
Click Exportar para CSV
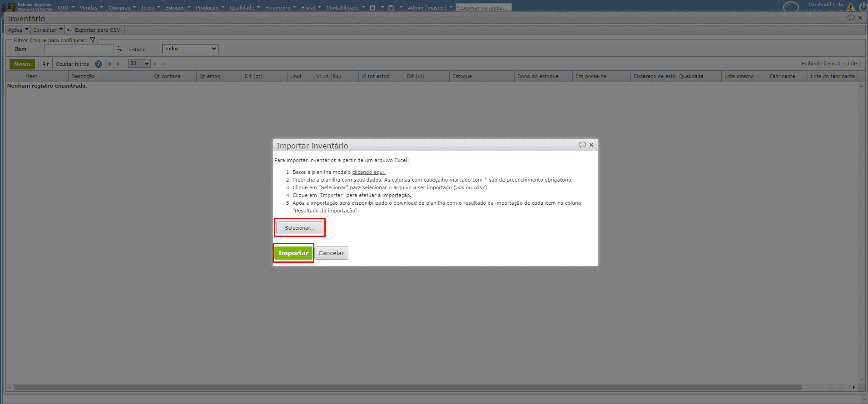pyautogui.click(x=93, y=30)
